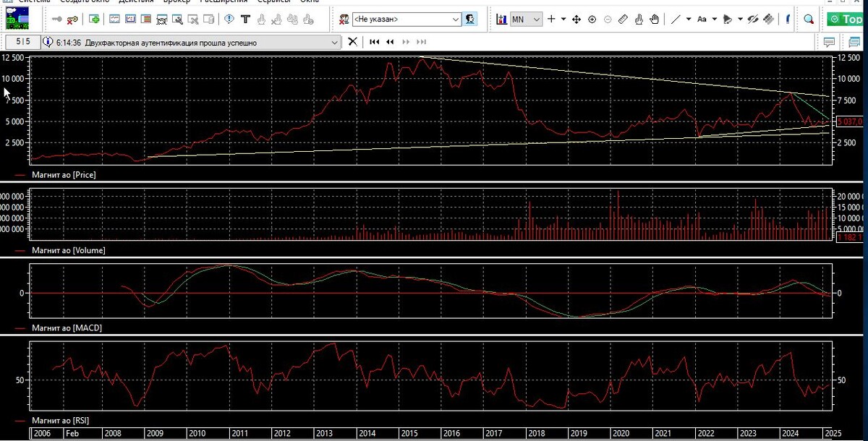The height and width of the screenshot is (441, 868).
Task: Select the open palm pan tool
Action: [x=654, y=20]
